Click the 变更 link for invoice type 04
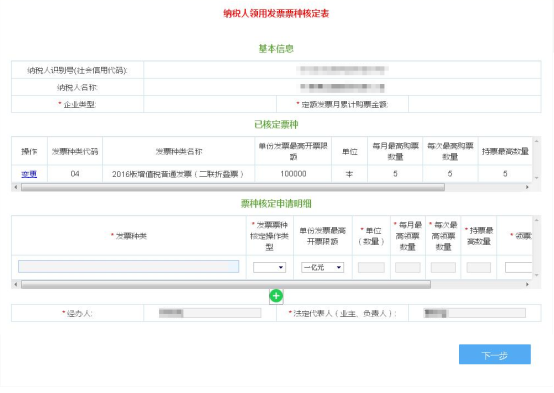554x393 pixels. 29,174
